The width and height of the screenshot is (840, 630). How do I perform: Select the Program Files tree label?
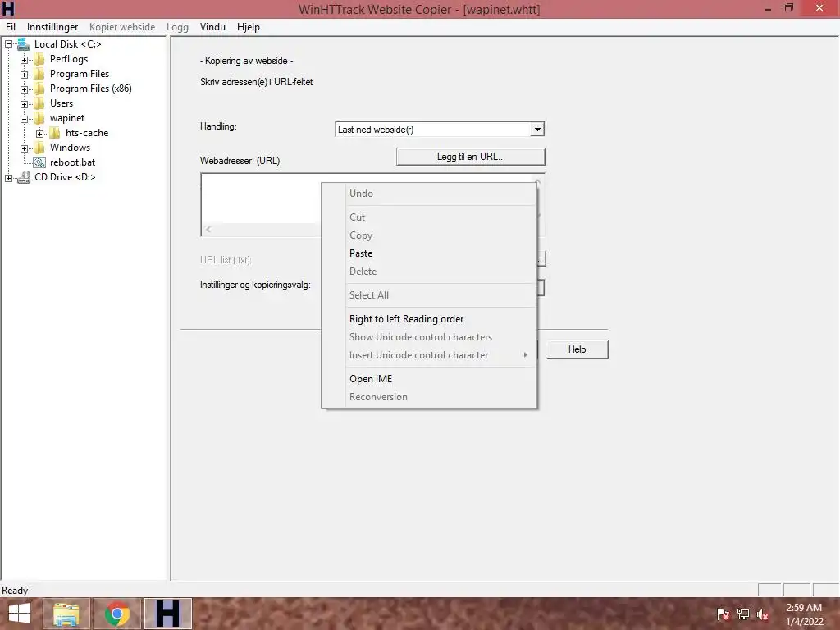[x=80, y=74]
